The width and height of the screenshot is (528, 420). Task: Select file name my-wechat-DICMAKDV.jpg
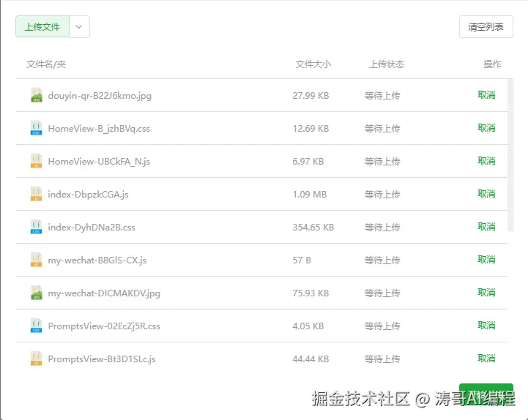pos(104,293)
